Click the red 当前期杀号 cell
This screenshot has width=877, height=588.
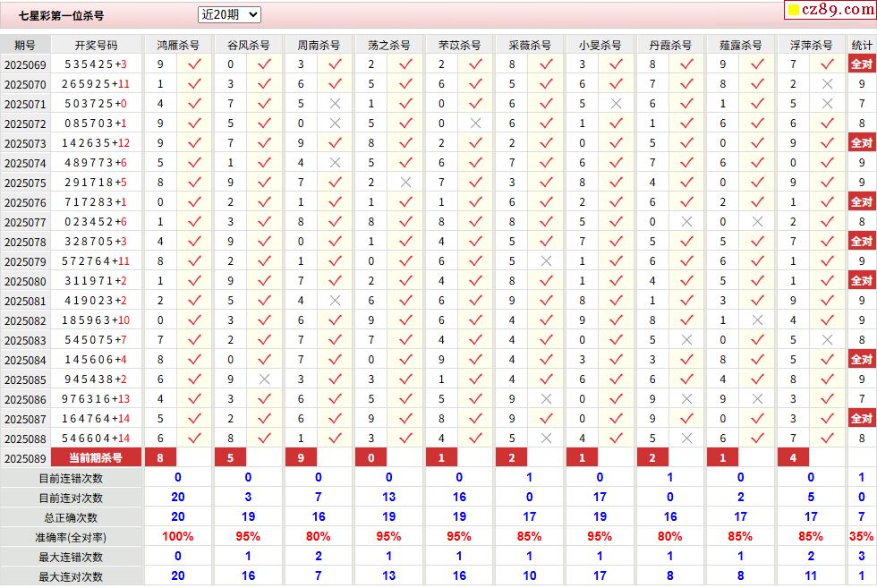[x=97, y=457]
